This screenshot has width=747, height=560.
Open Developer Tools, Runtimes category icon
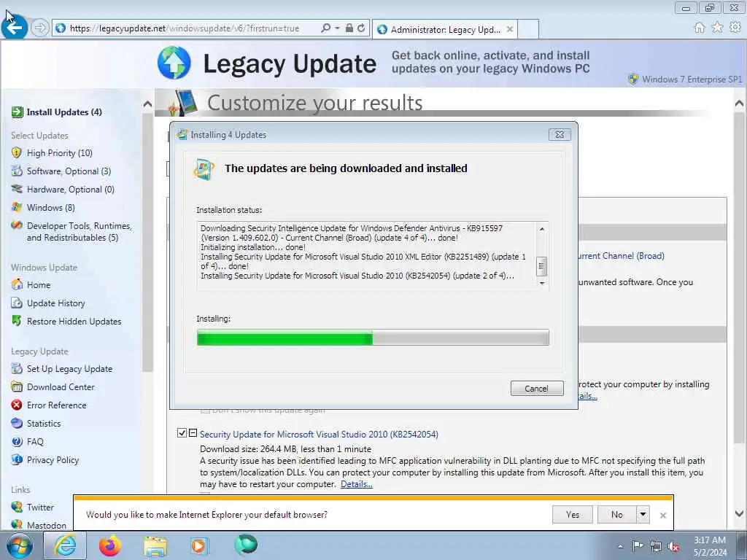pos(17,225)
